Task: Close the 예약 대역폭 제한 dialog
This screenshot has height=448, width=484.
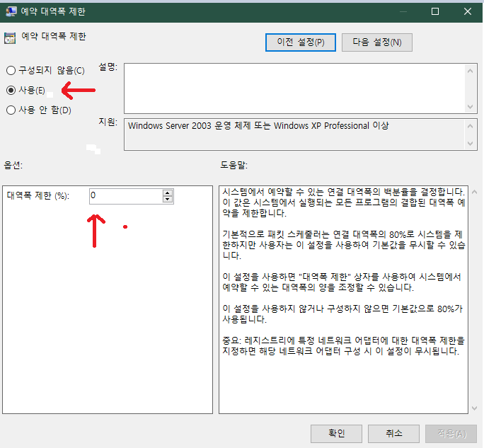Action: point(467,11)
